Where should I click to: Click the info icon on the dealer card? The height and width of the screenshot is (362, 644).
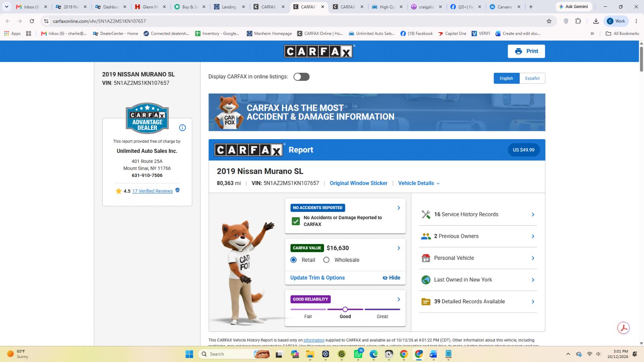pyautogui.click(x=182, y=128)
